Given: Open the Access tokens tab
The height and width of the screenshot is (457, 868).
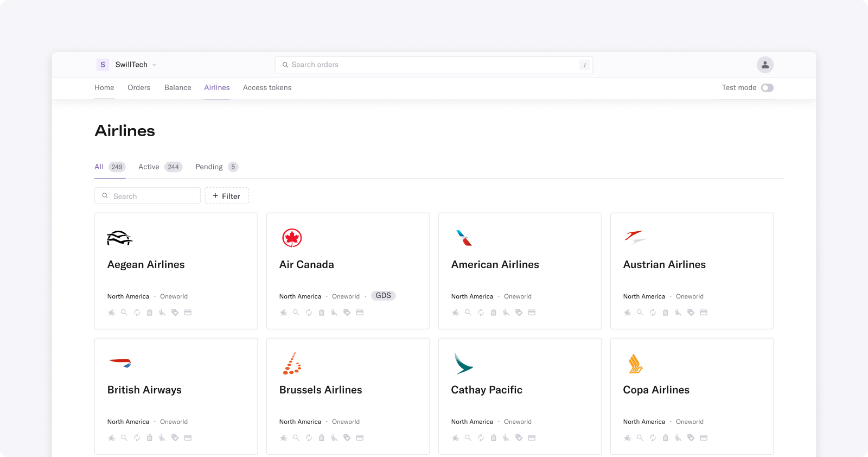Looking at the screenshot, I should coord(267,87).
